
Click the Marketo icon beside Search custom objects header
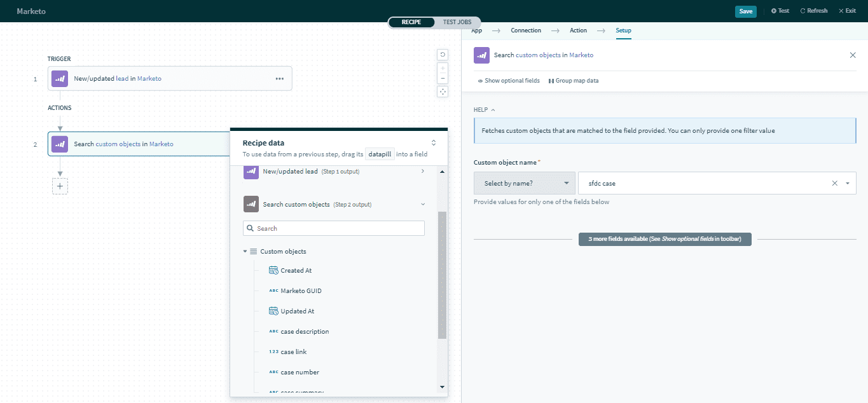pos(481,55)
